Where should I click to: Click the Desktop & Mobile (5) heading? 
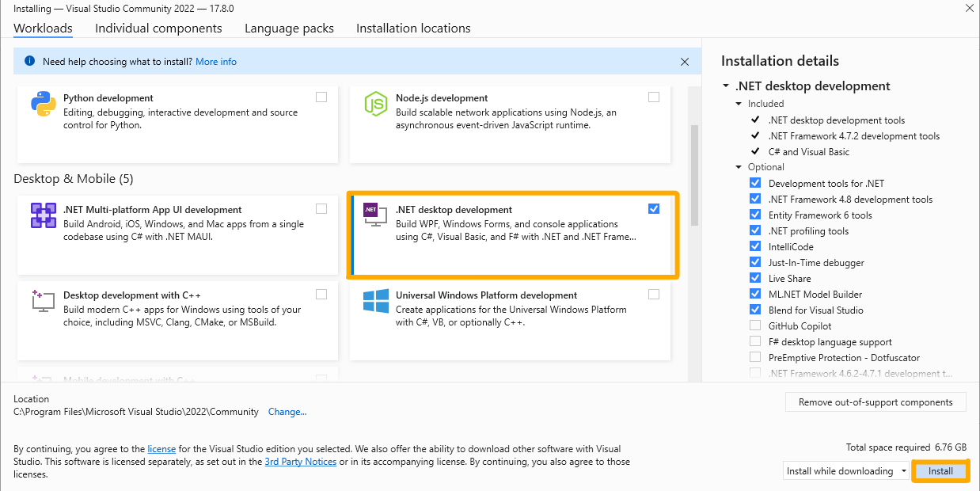74,179
